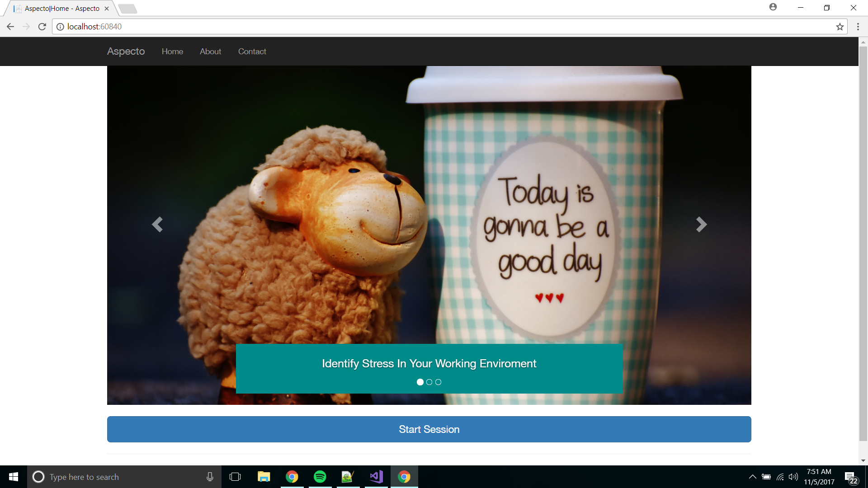The width and height of the screenshot is (868, 488).
Task: Click the carousel previous slide arrow
Action: pos(157,225)
